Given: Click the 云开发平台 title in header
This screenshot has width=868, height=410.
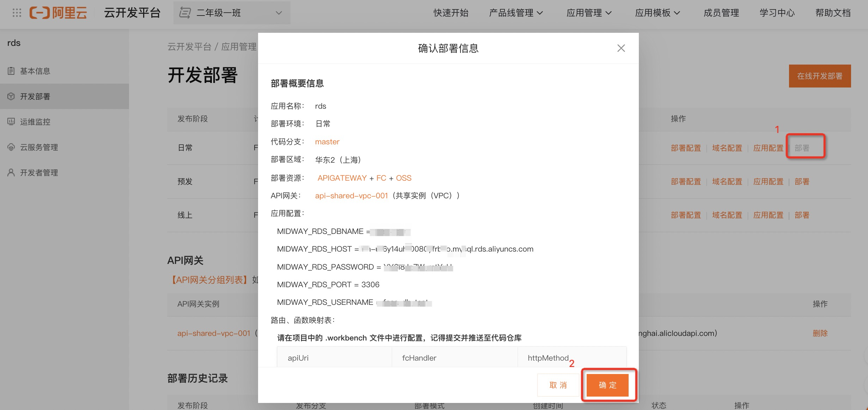Looking at the screenshot, I should point(132,13).
